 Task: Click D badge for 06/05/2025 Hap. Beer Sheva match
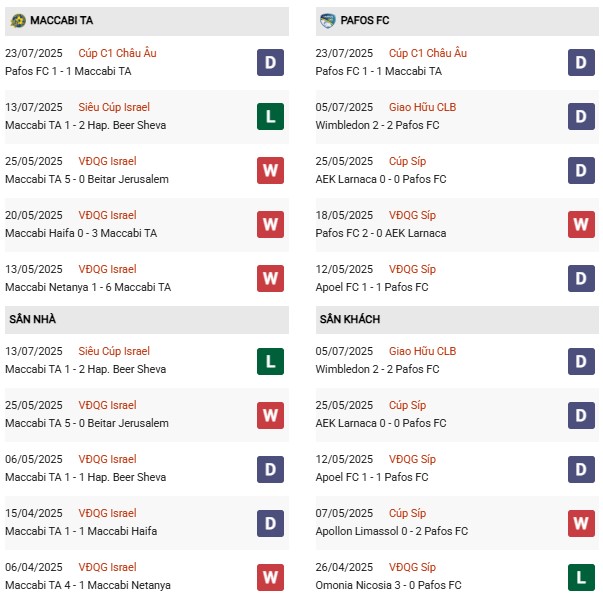pyautogui.click(x=270, y=468)
